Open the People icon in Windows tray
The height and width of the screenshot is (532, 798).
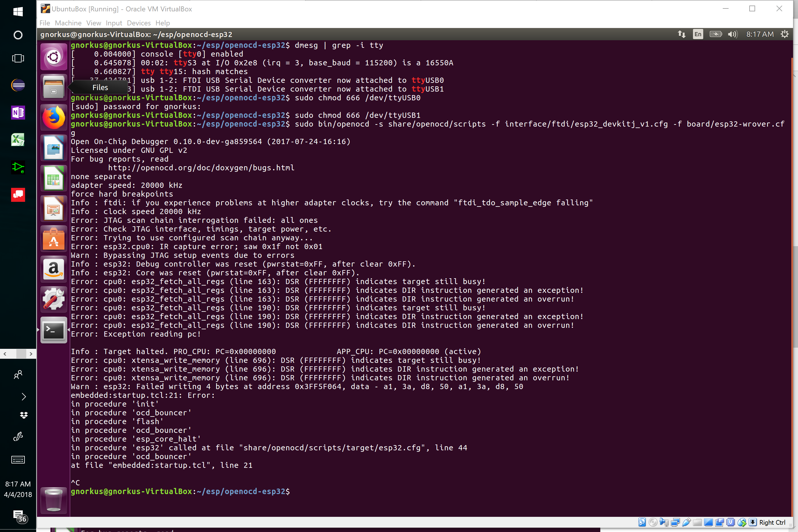[18, 374]
